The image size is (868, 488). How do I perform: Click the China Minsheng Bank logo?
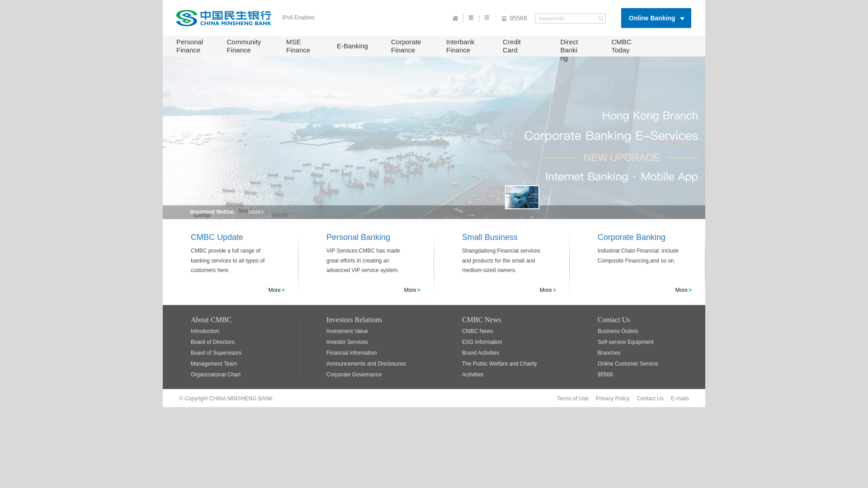point(224,18)
